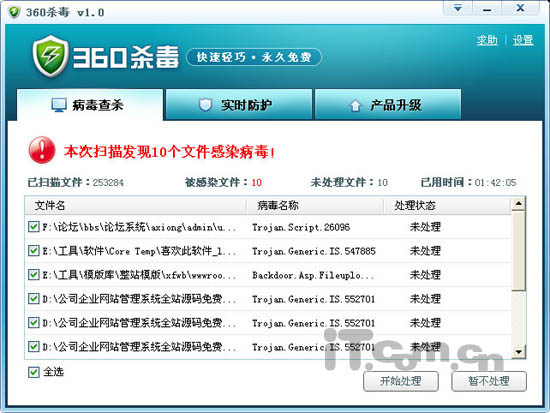This screenshot has width=550, height=413.
Task: Click the 360 shield logo in header
Action: click(x=50, y=56)
